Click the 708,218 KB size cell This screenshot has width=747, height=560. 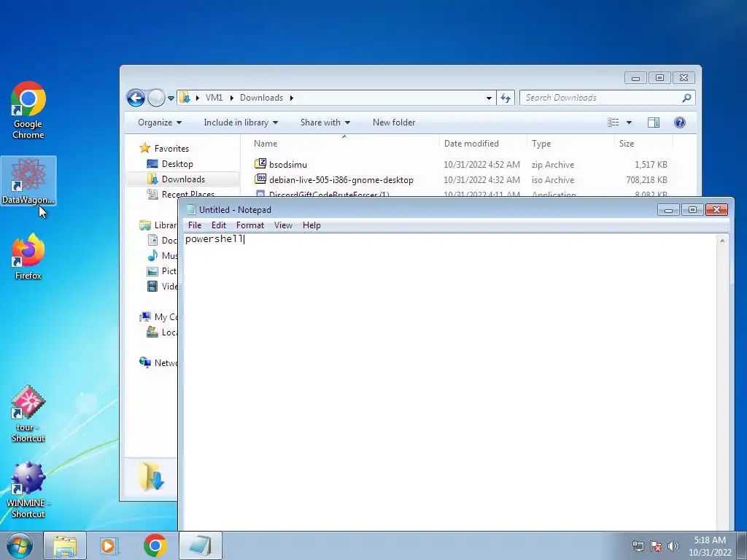[x=646, y=180]
